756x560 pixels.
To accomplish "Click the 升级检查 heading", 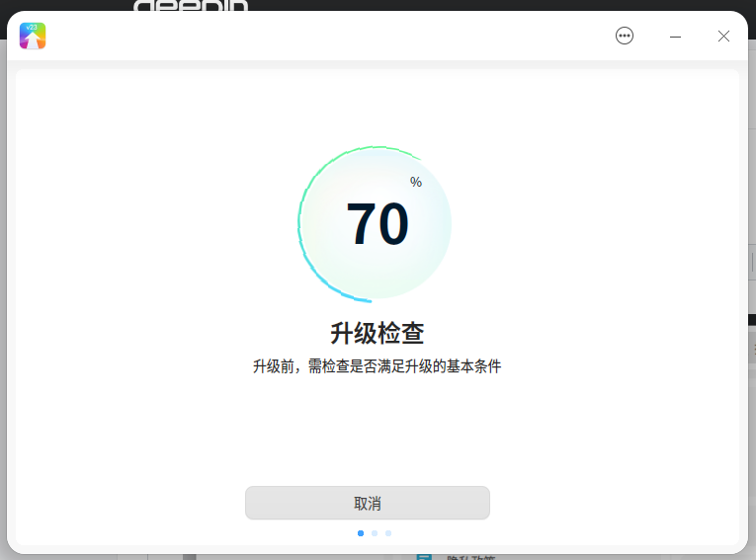I will pyautogui.click(x=378, y=333).
